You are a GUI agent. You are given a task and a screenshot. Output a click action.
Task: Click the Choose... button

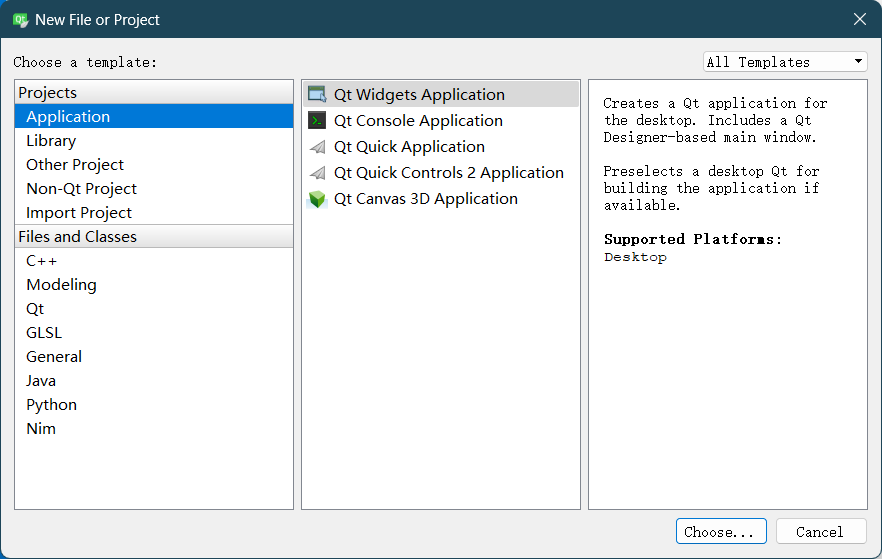click(x=721, y=531)
